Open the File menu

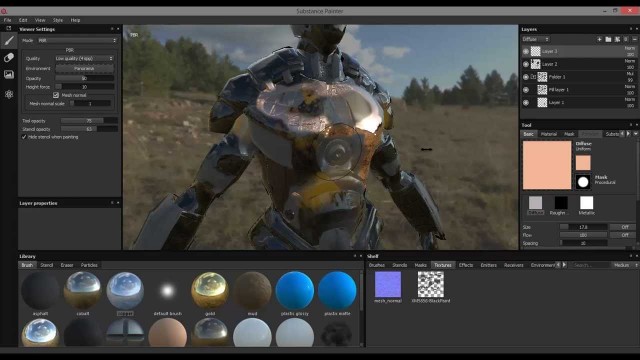(x=7, y=20)
